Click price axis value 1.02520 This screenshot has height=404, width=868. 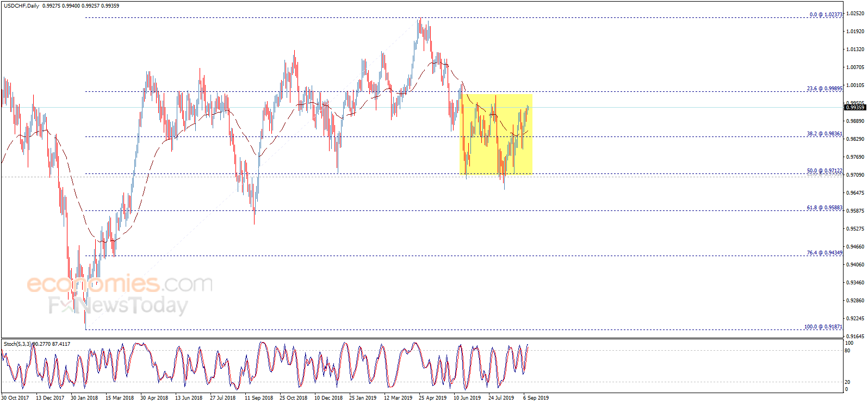pos(855,14)
